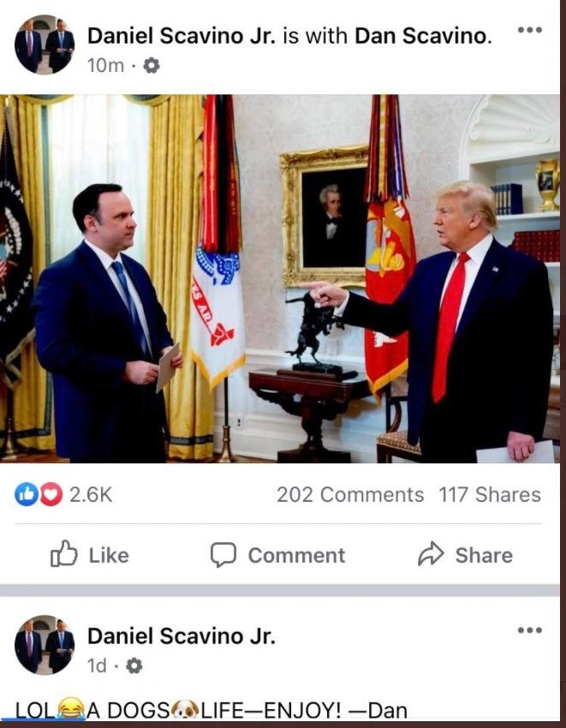Viewport: 566px width, 728px height.
Task: Open Daniel Scavino Jr. profile from top post
Action: pyautogui.click(x=182, y=36)
